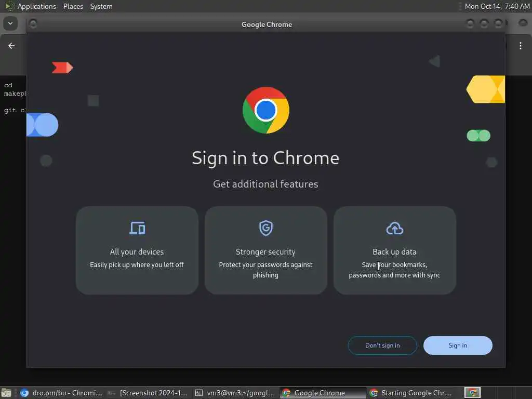Click the Google Chrome window title
Viewport: 532px width, 399px height.
click(x=267, y=24)
